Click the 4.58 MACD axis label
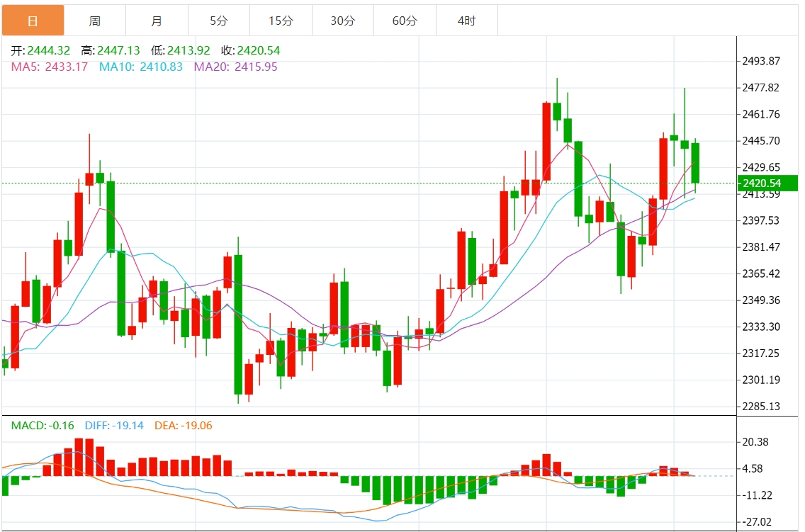805x532 pixels. pyautogui.click(x=753, y=468)
